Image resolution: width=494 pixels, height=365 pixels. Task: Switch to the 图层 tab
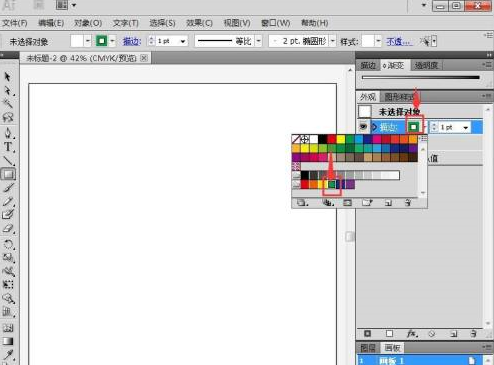pyautogui.click(x=368, y=348)
